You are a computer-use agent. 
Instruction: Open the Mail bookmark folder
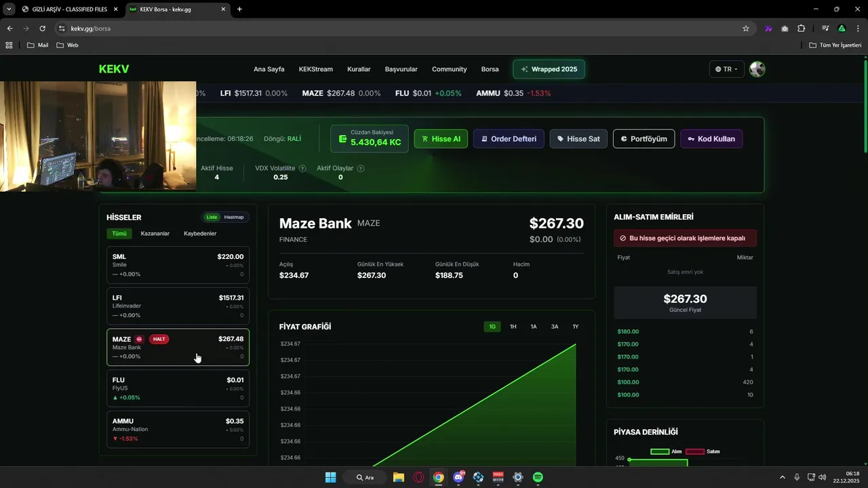coord(37,45)
